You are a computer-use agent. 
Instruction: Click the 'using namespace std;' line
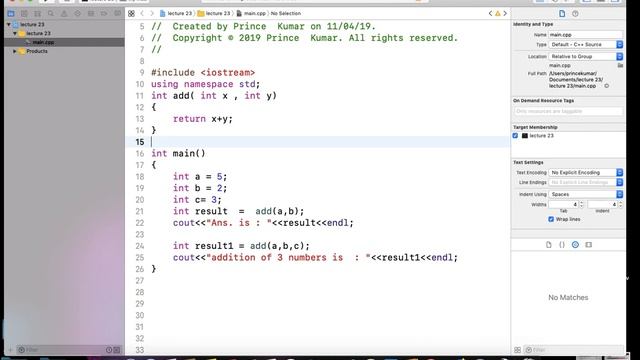[205, 84]
